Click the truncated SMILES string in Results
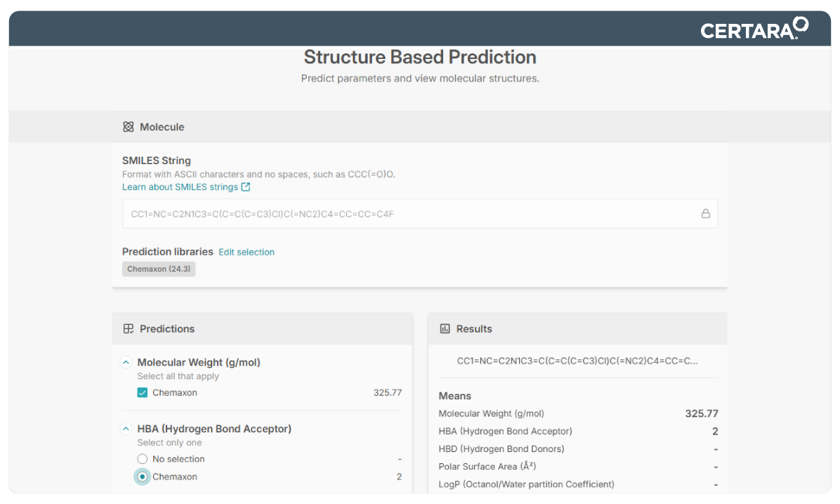 577,361
